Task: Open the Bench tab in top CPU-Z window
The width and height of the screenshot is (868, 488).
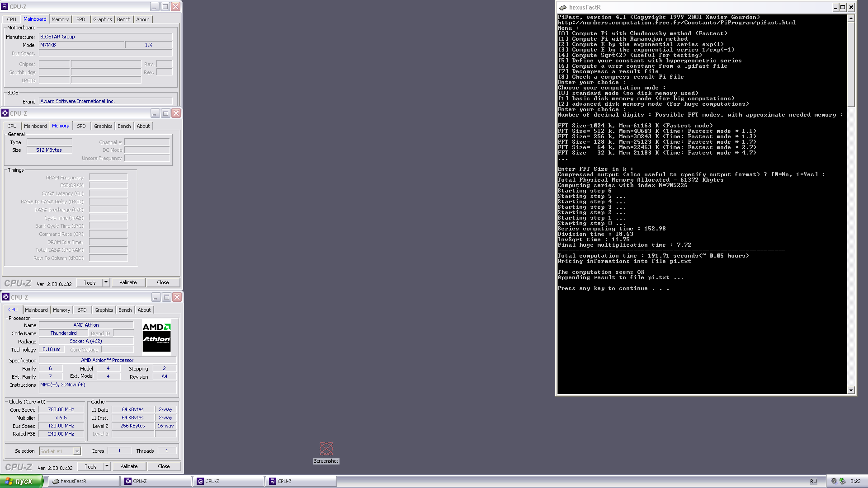Action: click(x=124, y=19)
